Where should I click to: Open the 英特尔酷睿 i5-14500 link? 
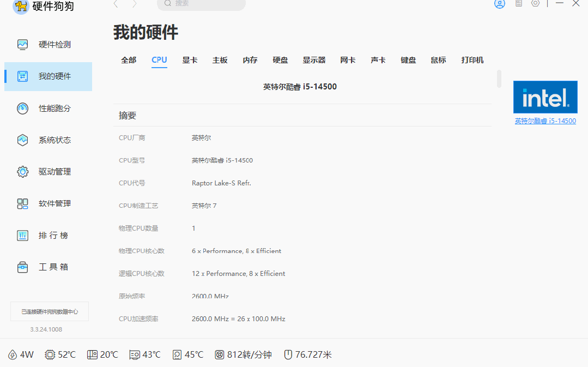tap(545, 121)
